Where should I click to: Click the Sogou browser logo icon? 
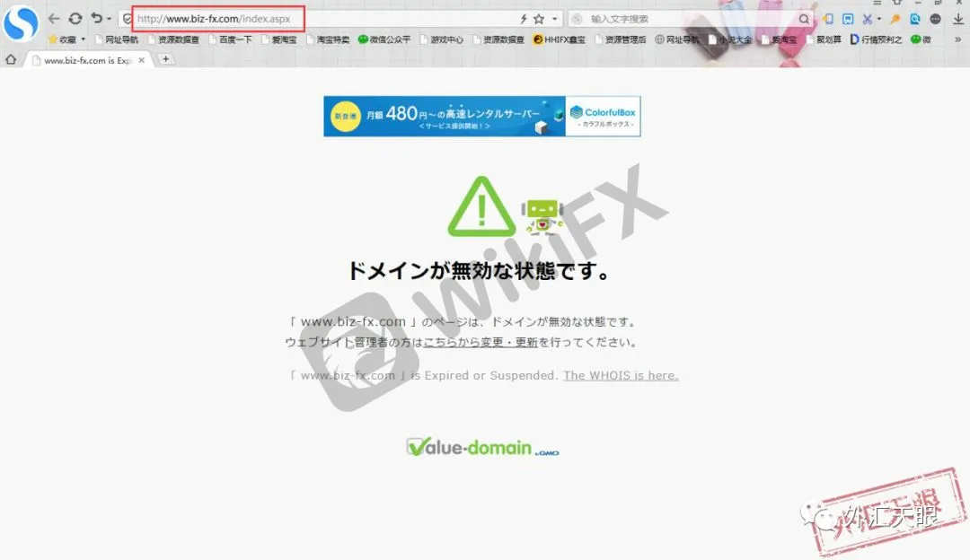(21, 22)
